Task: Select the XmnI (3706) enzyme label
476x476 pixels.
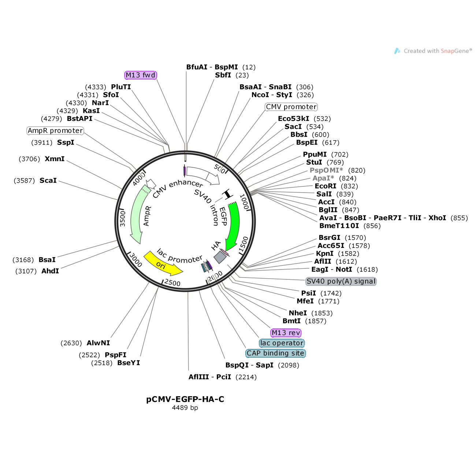Action: point(42,159)
